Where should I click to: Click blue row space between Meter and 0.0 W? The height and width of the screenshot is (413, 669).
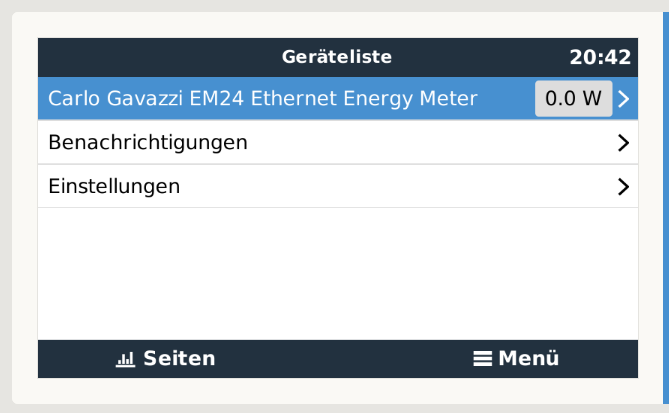coord(506,99)
